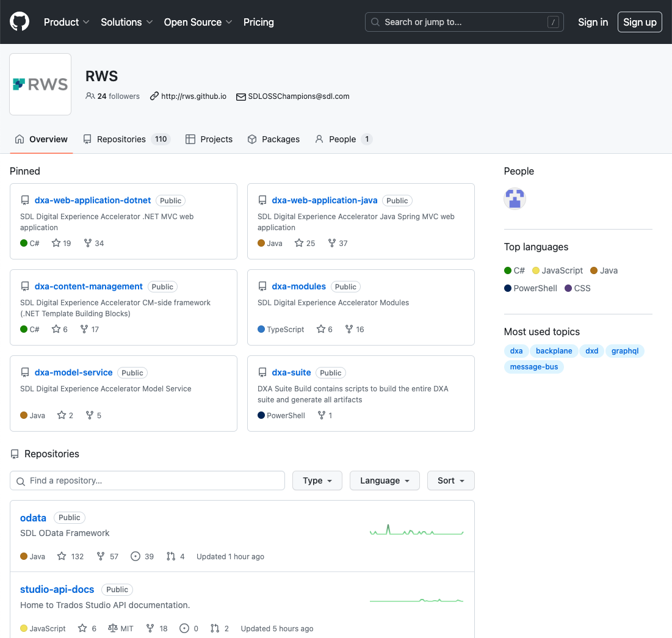
Task: Open the RWS organization avatar
Action: [40, 84]
